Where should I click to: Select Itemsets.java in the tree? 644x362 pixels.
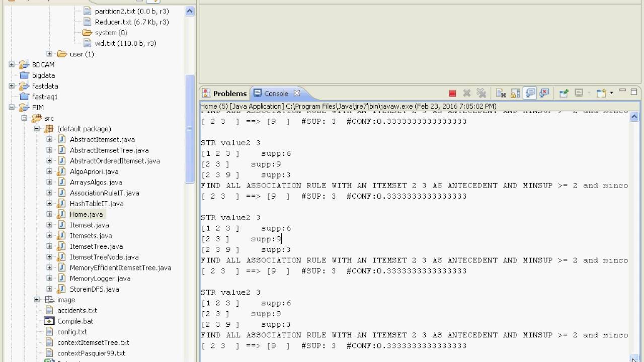[x=91, y=236]
